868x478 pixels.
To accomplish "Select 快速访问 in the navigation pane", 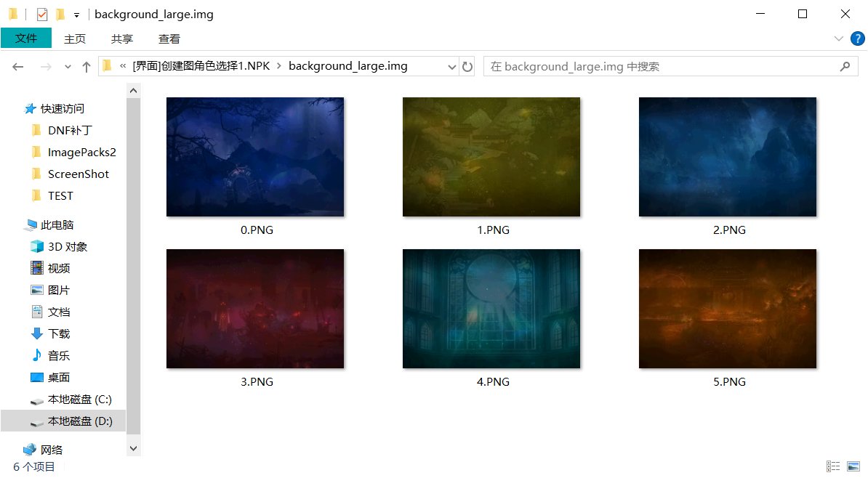I will [62, 108].
